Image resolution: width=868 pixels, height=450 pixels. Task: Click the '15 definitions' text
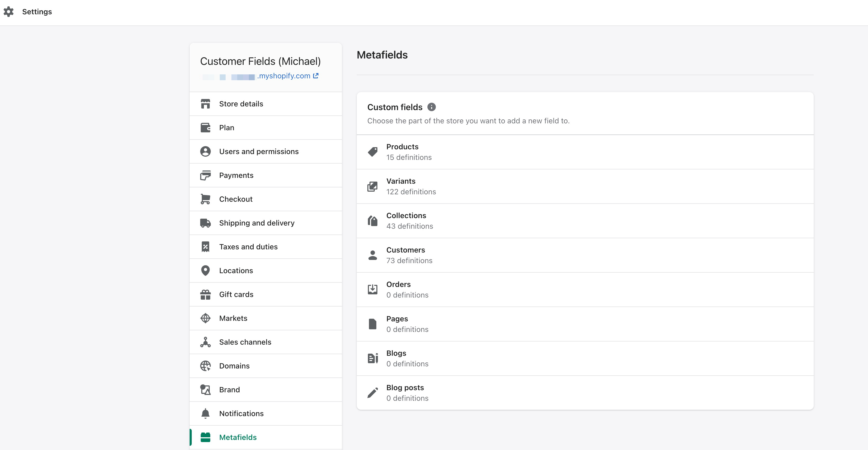409,157
